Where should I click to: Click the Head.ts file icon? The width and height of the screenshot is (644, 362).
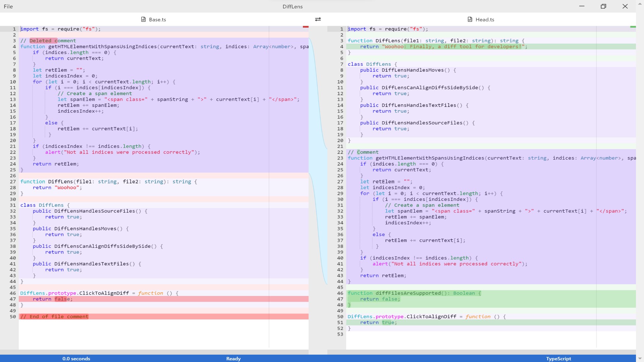(470, 19)
